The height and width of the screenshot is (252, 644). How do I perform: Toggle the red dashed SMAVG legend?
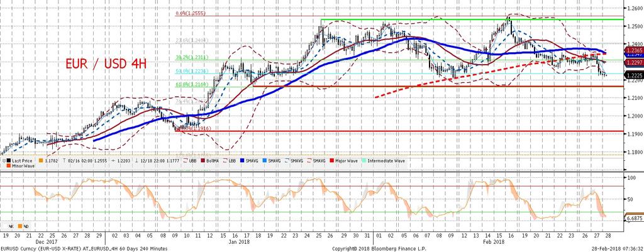317,161
